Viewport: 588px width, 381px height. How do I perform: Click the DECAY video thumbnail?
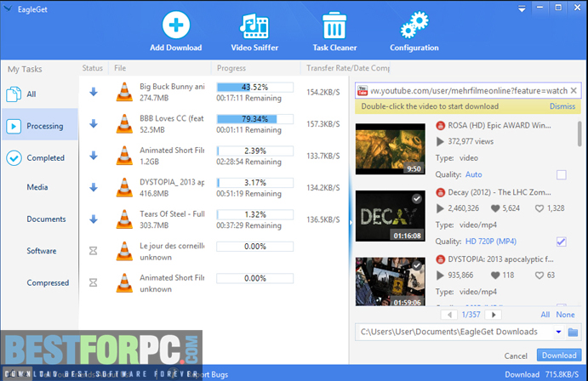390,216
